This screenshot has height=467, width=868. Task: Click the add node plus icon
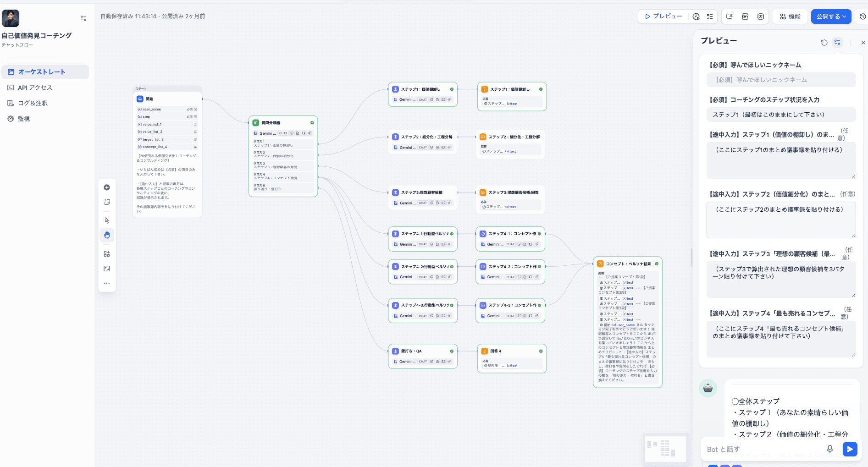point(107,187)
